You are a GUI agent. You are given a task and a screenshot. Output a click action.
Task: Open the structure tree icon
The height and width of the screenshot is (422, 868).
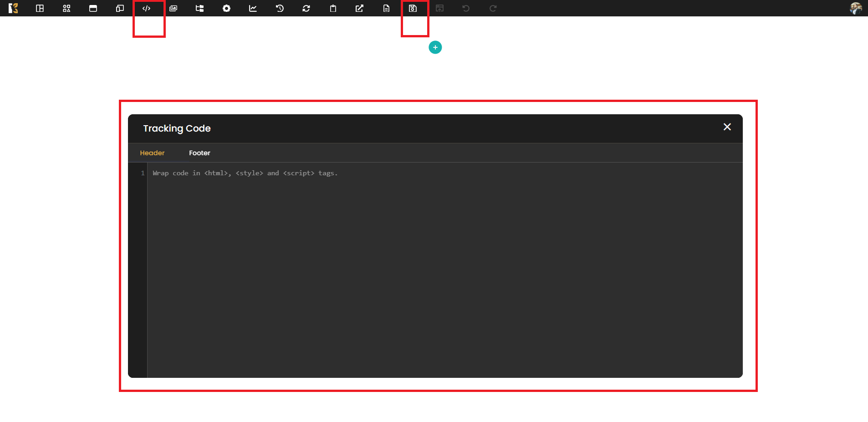coord(199,8)
